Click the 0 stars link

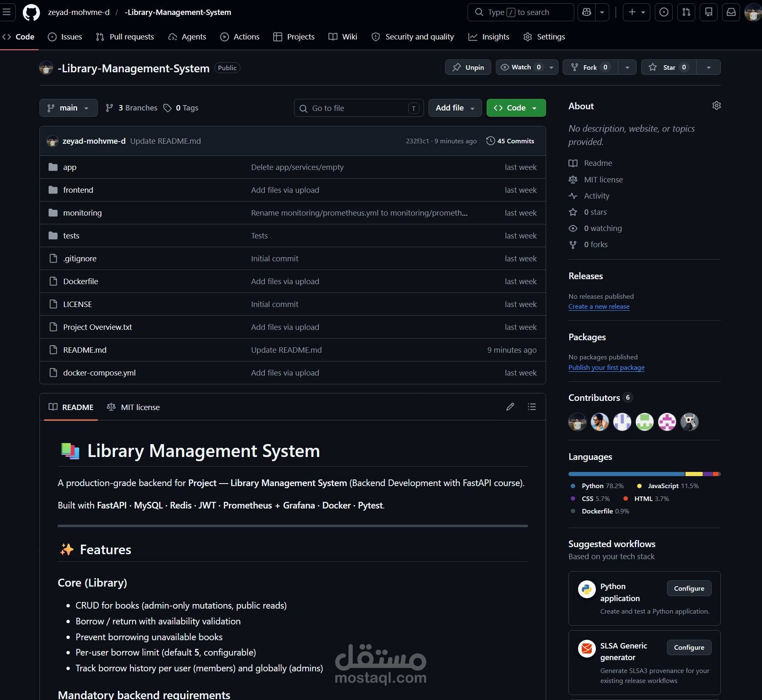coord(588,212)
